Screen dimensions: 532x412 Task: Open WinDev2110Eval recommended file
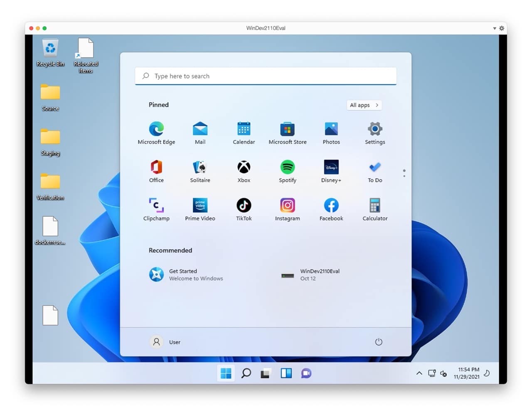point(311,275)
